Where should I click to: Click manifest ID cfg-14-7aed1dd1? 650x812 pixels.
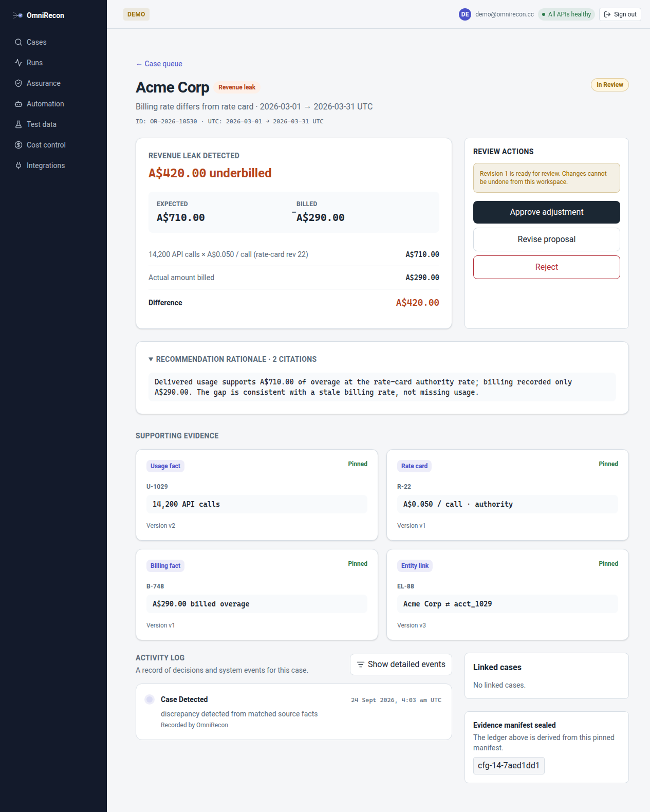509,766
